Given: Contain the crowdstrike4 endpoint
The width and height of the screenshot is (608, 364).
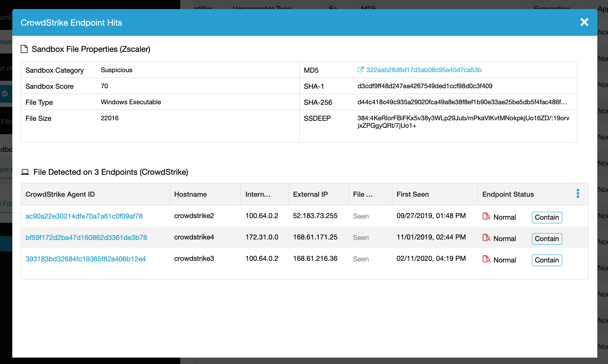Looking at the screenshot, I should (x=547, y=239).
